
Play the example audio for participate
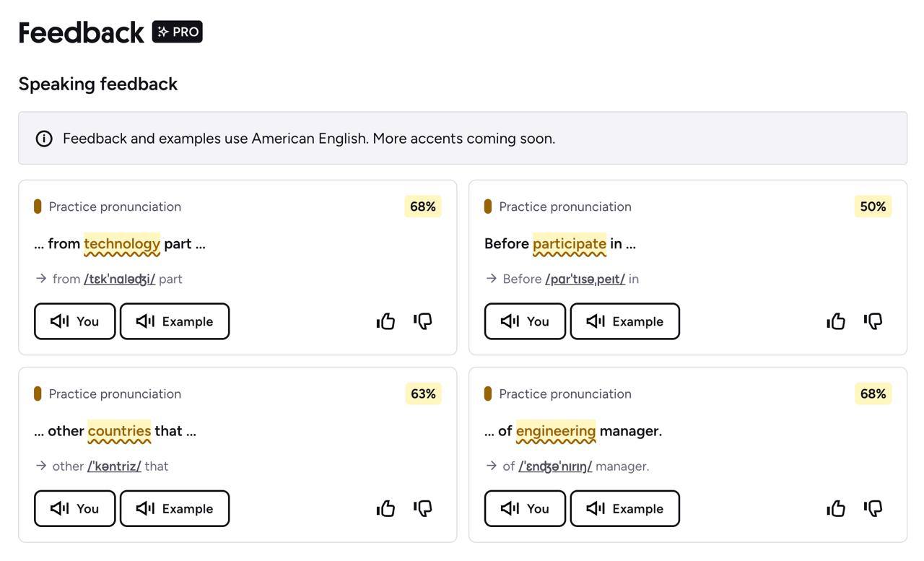(x=625, y=321)
